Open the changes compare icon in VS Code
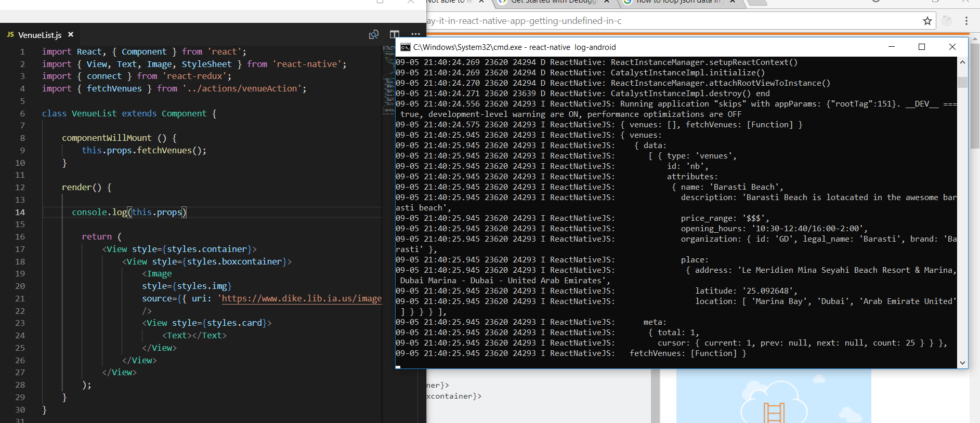The image size is (980, 423). (x=373, y=34)
